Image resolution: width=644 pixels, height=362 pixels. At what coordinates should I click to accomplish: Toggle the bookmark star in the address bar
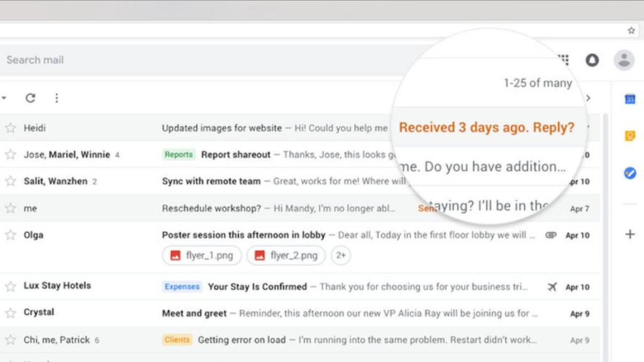coord(630,30)
